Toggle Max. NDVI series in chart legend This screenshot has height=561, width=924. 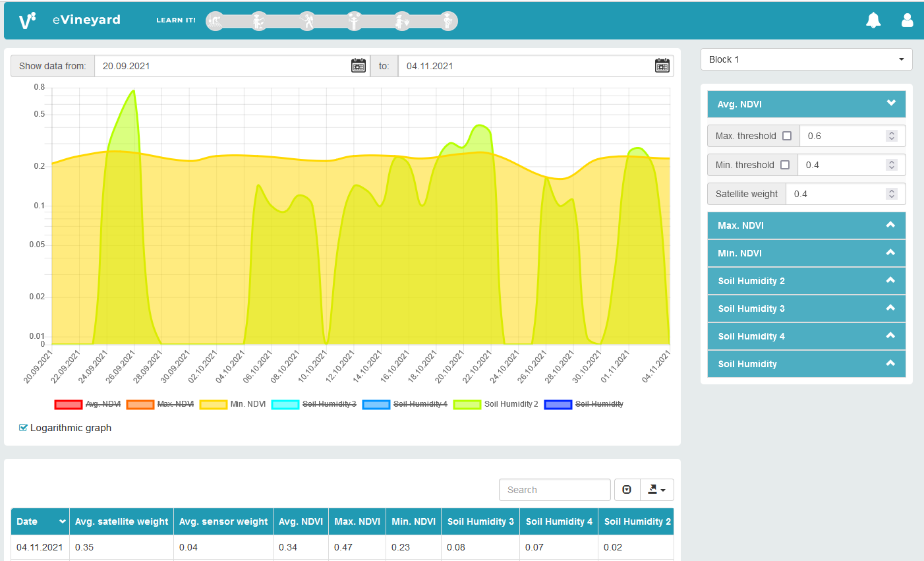160,404
